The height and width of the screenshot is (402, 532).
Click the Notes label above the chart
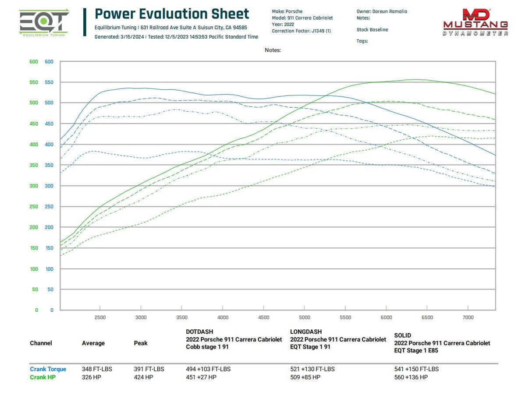point(273,50)
